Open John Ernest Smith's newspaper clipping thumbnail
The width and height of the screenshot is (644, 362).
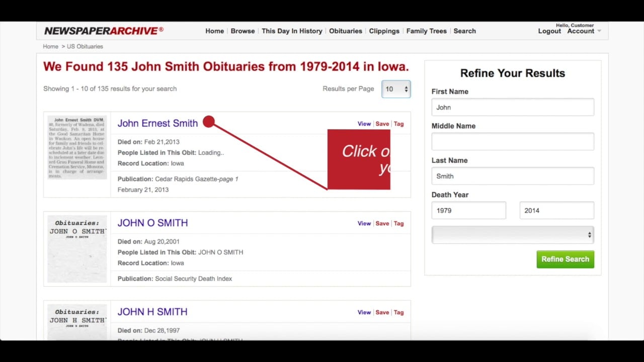[76, 147]
